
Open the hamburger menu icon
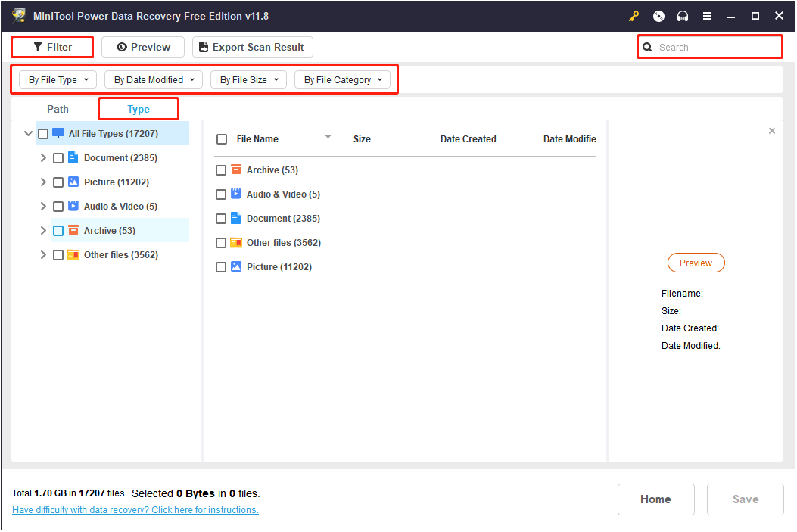click(707, 16)
